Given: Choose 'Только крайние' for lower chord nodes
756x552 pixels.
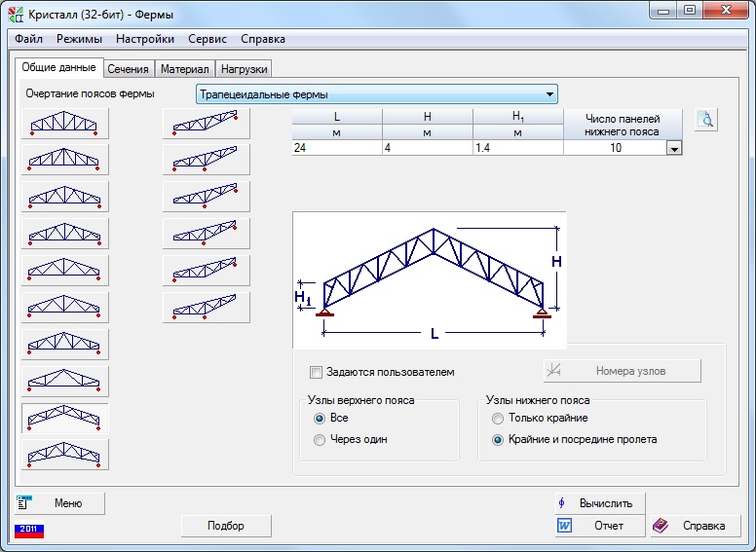Looking at the screenshot, I should 498,418.
